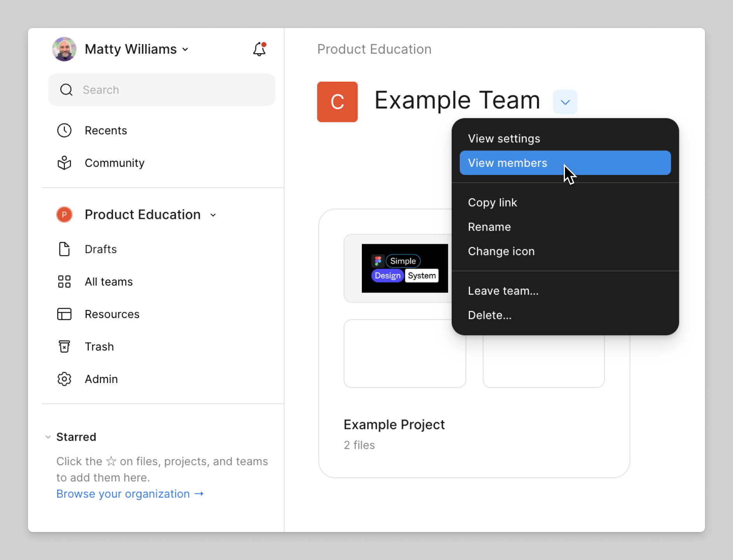Screen dimensions: 733x560
Task: Toggle the Example Team chevron dropdown
Action: (x=565, y=102)
